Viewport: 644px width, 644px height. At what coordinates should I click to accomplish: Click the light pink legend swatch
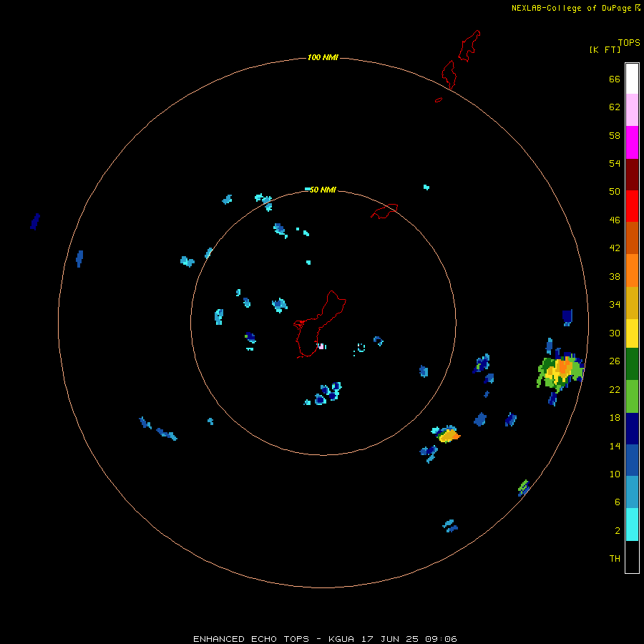click(x=632, y=109)
